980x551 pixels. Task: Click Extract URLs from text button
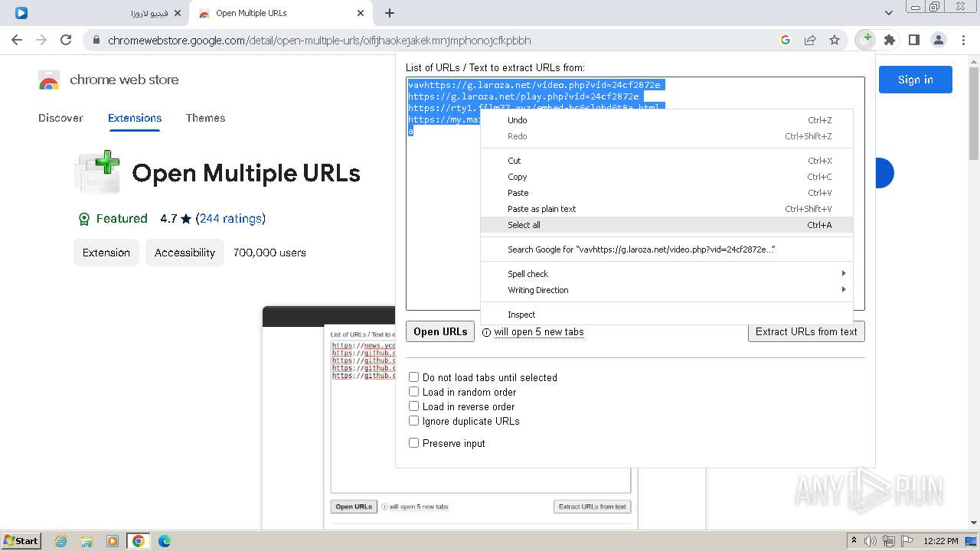pos(806,331)
